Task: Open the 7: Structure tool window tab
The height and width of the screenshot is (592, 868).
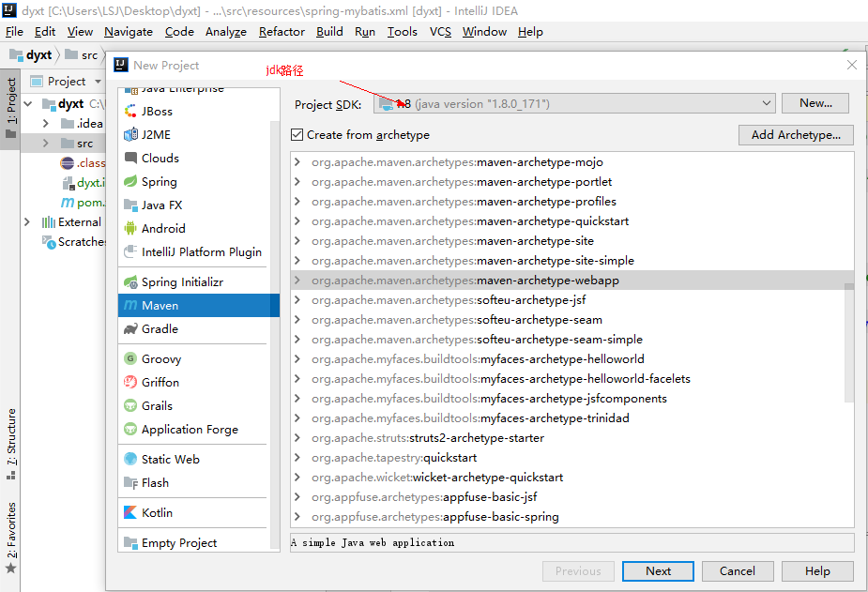Action: click(x=10, y=445)
